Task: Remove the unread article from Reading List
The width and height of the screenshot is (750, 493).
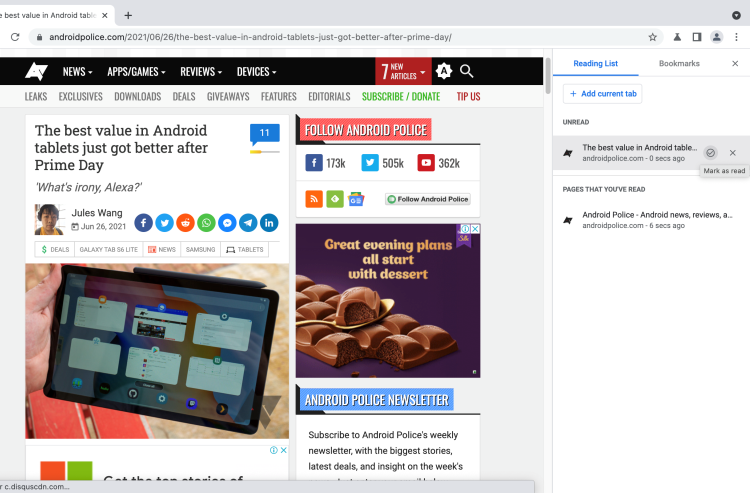Action: [x=733, y=153]
